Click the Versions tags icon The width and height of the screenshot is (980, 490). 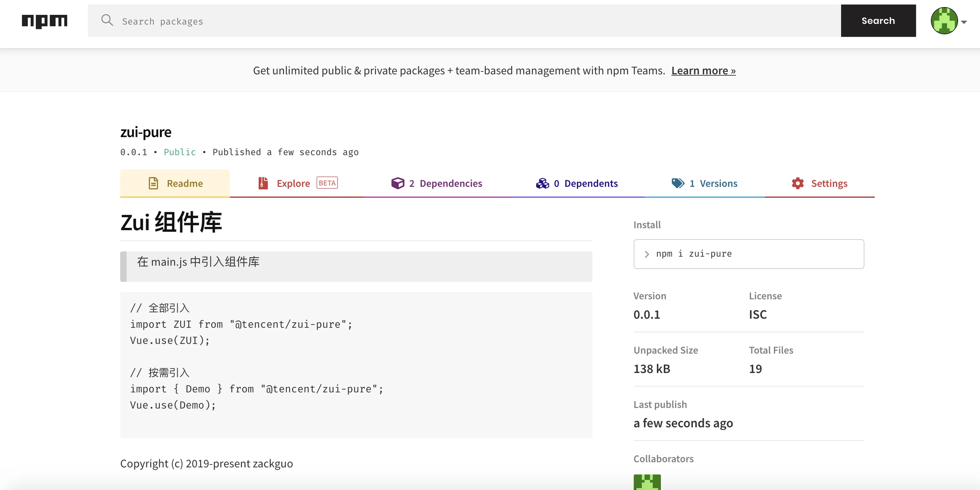[678, 183]
